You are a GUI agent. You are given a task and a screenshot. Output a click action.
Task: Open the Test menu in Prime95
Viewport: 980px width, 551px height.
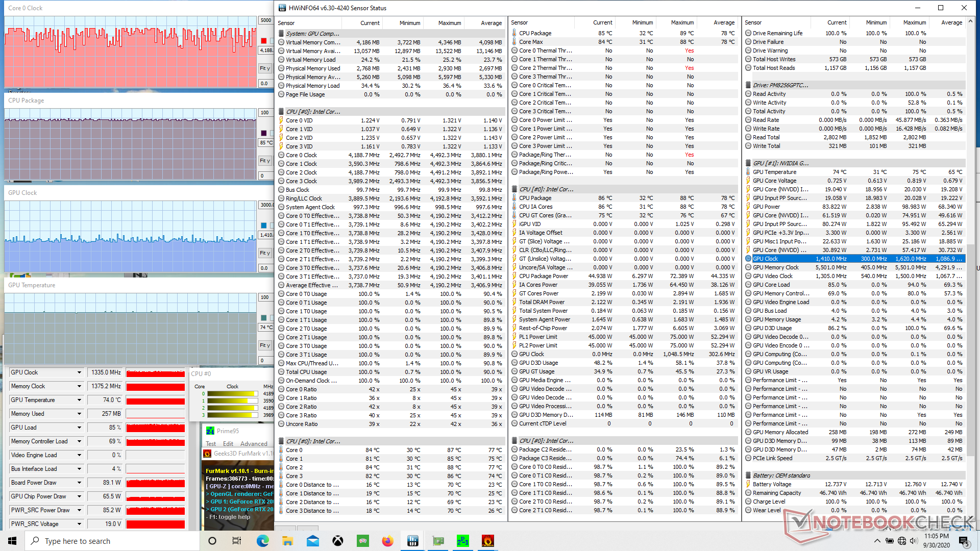pos(211,444)
